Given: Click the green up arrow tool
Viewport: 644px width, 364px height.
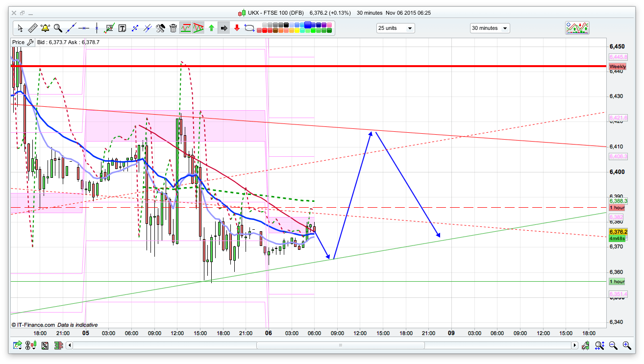Looking at the screenshot, I should point(211,28).
